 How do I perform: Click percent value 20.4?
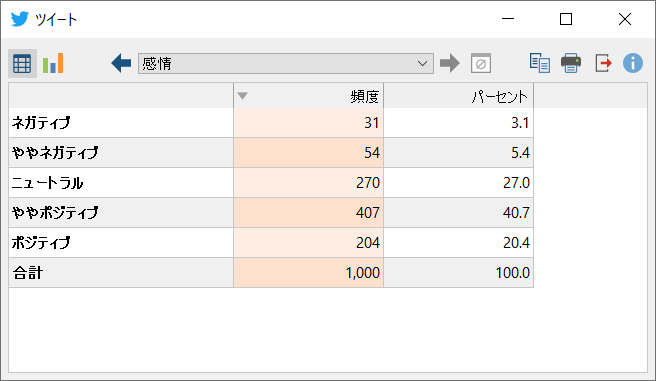tap(516, 243)
